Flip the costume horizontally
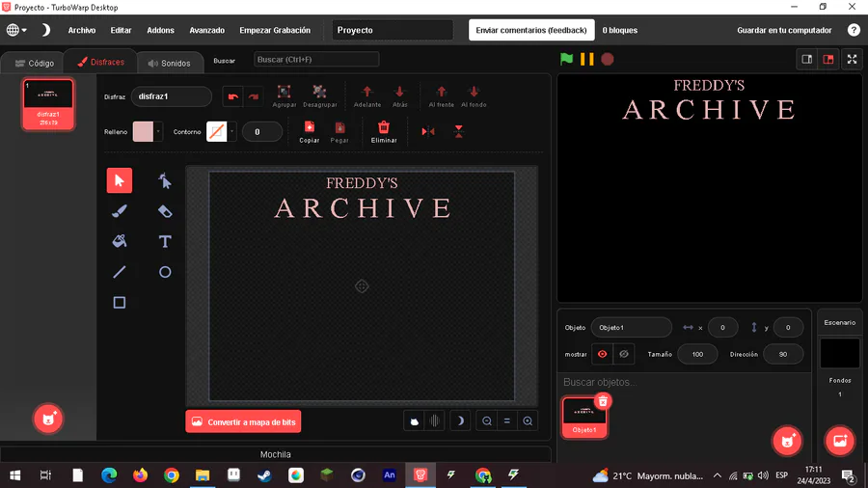Image resolution: width=868 pixels, height=488 pixels. pos(428,132)
